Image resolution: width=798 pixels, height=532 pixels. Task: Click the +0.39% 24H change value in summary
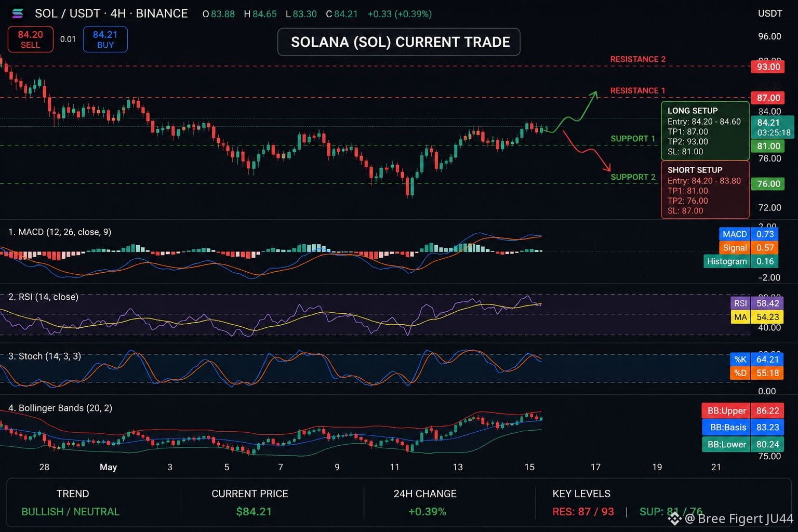(427, 512)
